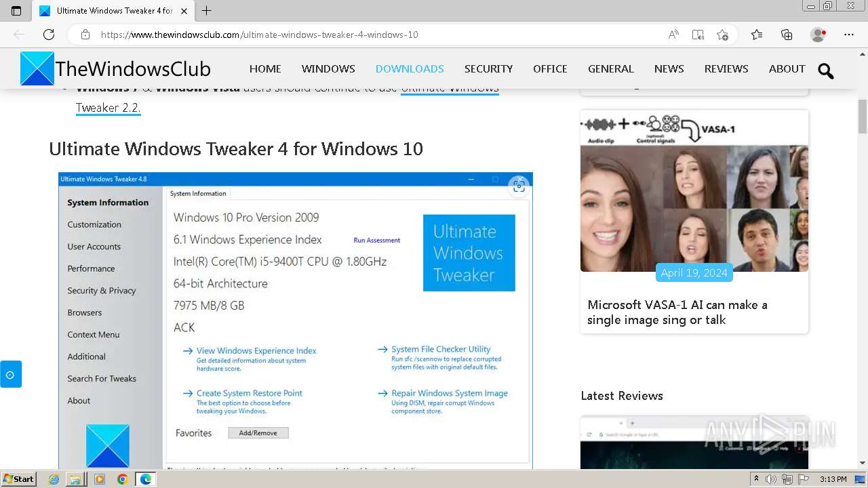Open the immersive reader icon

coord(698,35)
